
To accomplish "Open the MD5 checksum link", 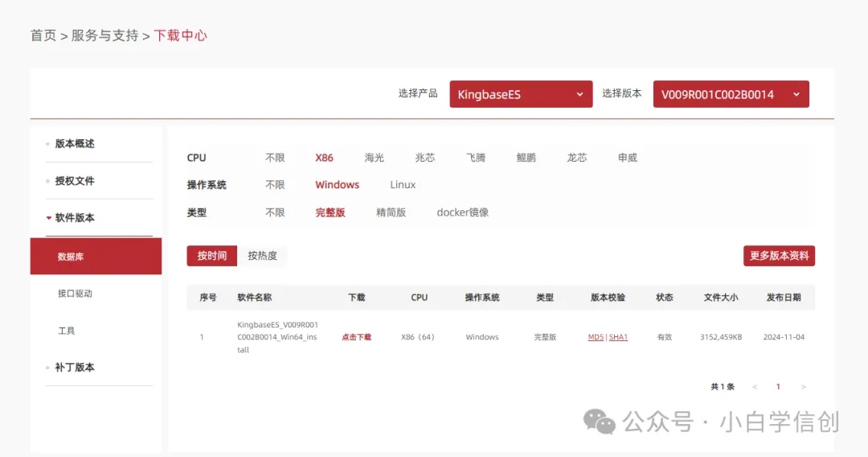I will [596, 337].
